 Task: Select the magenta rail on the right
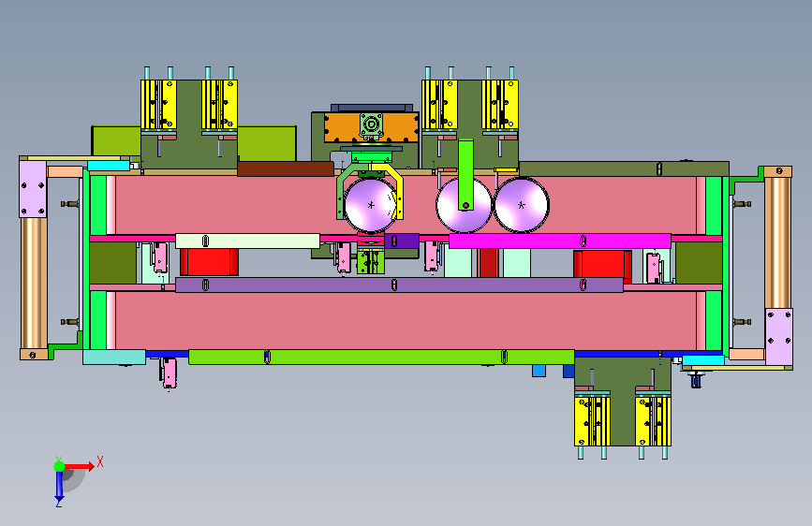560,241
